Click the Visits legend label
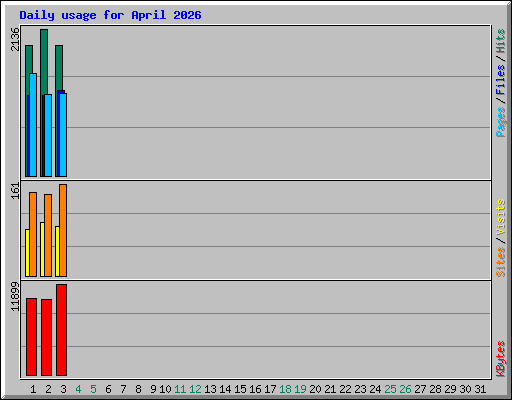 [500, 217]
